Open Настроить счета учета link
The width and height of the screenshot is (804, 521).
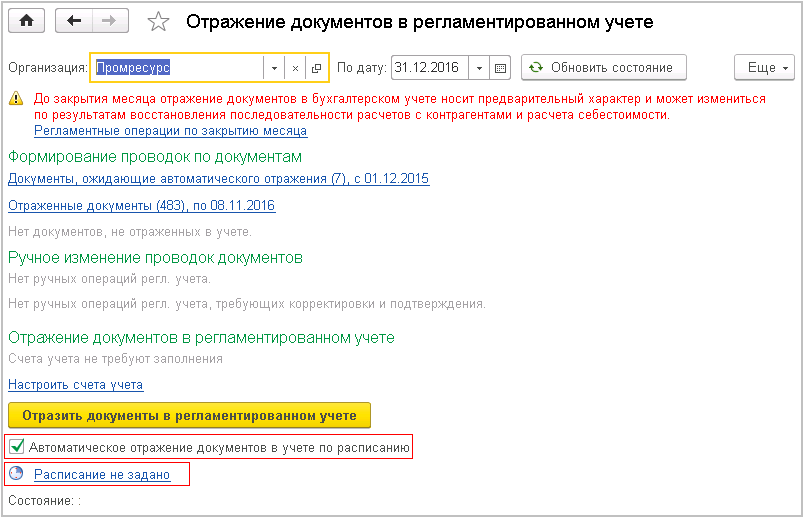[75, 385]
